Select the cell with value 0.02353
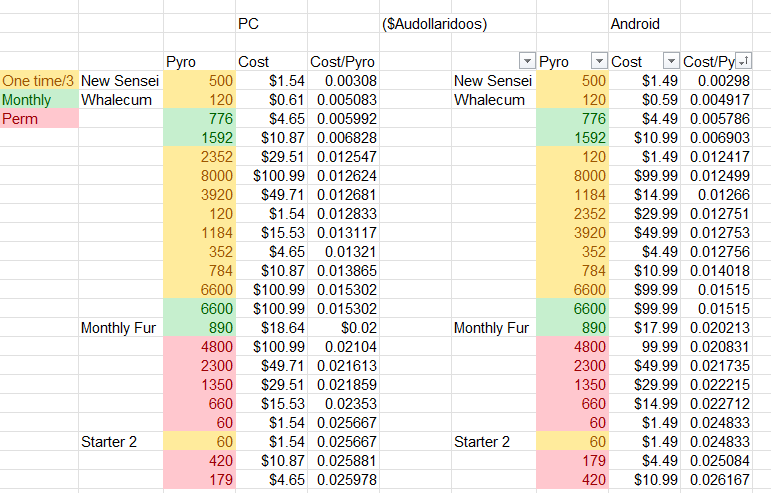771x493 pixels. [343, 404]
